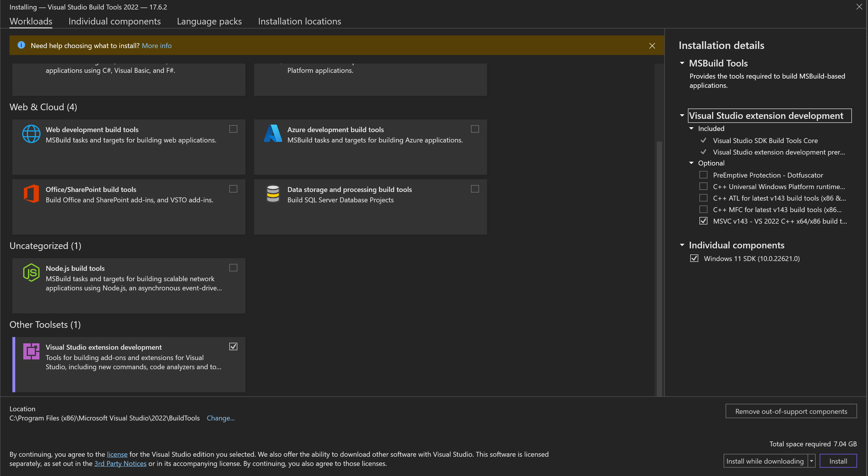The image size is (868, 476).
Task: Click the Office/SharePoint logo icon
Action: (31, 193)
